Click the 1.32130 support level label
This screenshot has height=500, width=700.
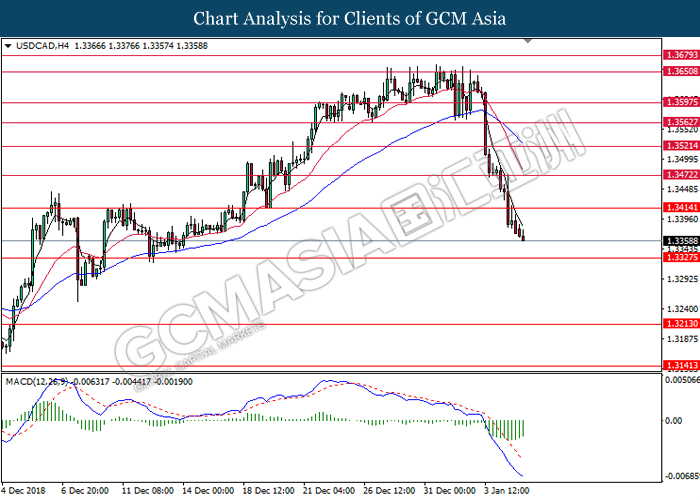click(681, 324)
